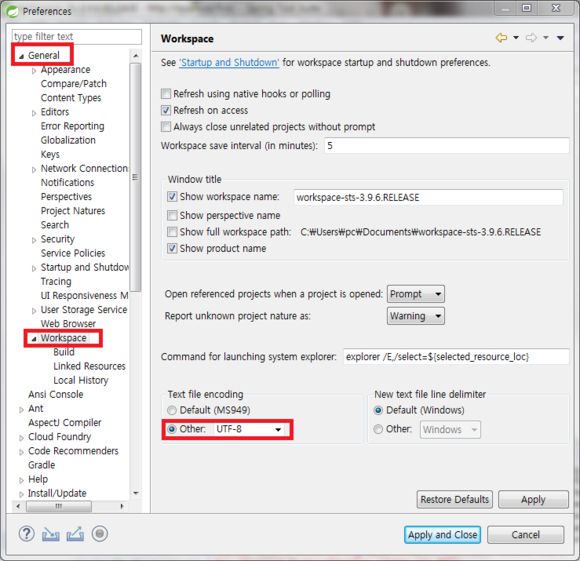Viewport: 580px width, 561px height.
Task: Select Build under Workspace
Action: [x=64, y=352]
